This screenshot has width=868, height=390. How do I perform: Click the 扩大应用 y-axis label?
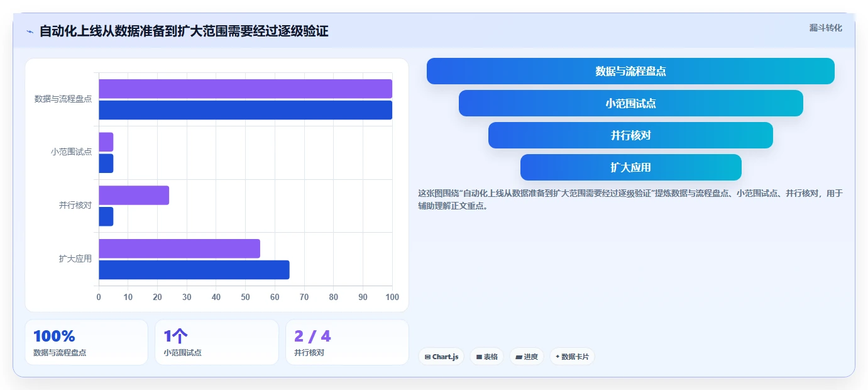point(75,259)
